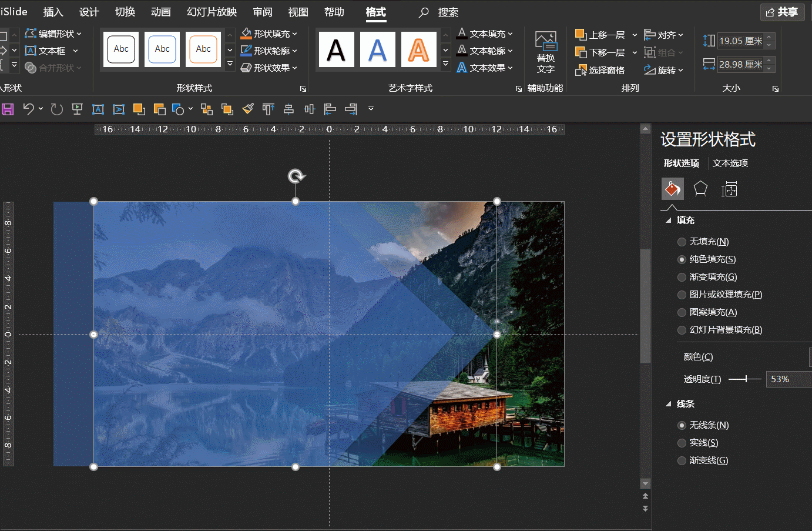Open the 形状填充 dropdown

coord(269,34)
